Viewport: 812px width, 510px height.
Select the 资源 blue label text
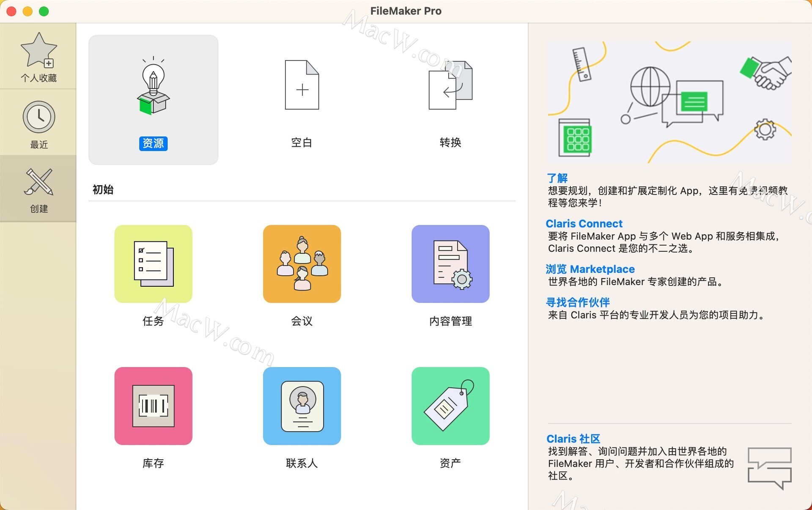pos(154,143)
